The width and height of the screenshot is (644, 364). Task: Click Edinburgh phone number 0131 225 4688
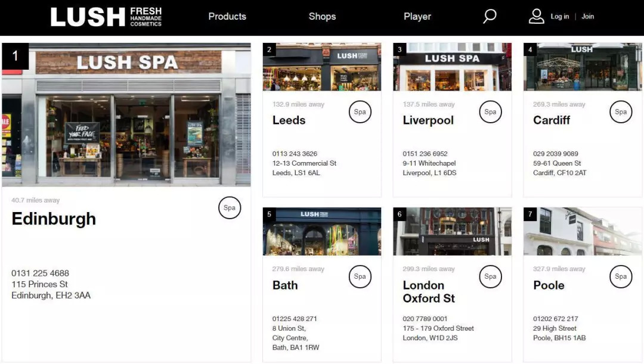(x=41, y=273)
